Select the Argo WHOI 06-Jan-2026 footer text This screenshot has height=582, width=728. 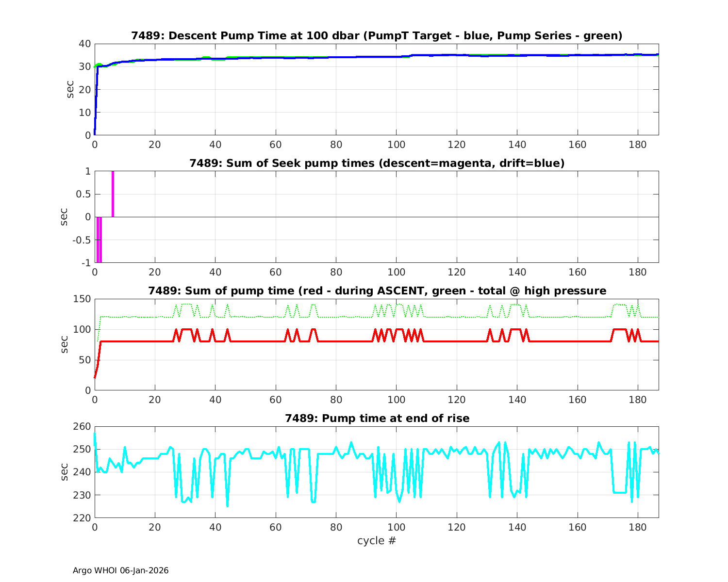[x=120, y=570]
